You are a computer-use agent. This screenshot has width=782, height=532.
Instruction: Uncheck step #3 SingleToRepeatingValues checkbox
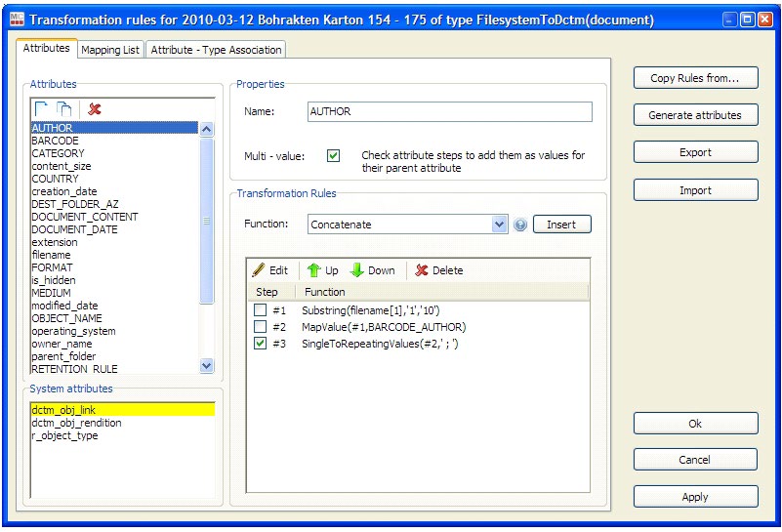[261, 343]
